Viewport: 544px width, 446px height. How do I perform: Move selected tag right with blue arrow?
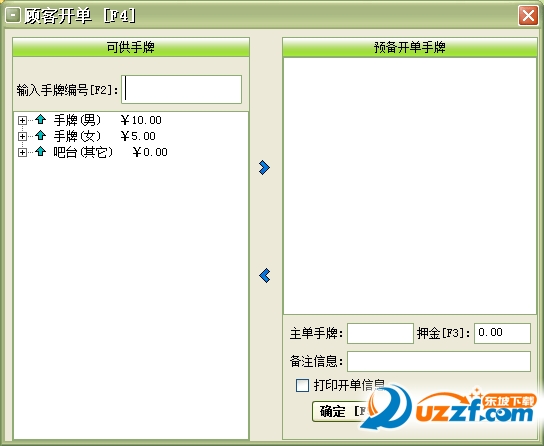point(264,168)
